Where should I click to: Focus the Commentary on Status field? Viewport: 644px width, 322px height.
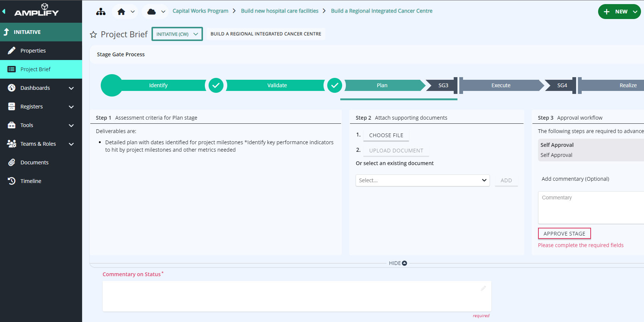coord(297,296)
